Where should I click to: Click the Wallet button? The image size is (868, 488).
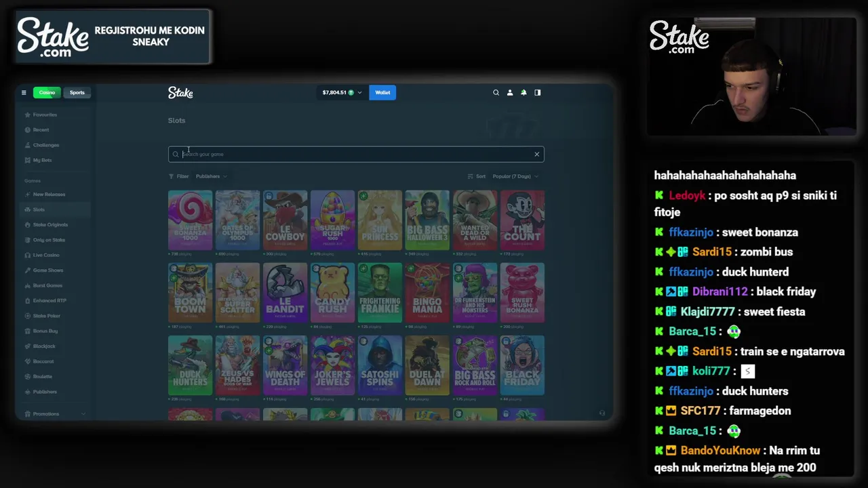pos(382,93)
